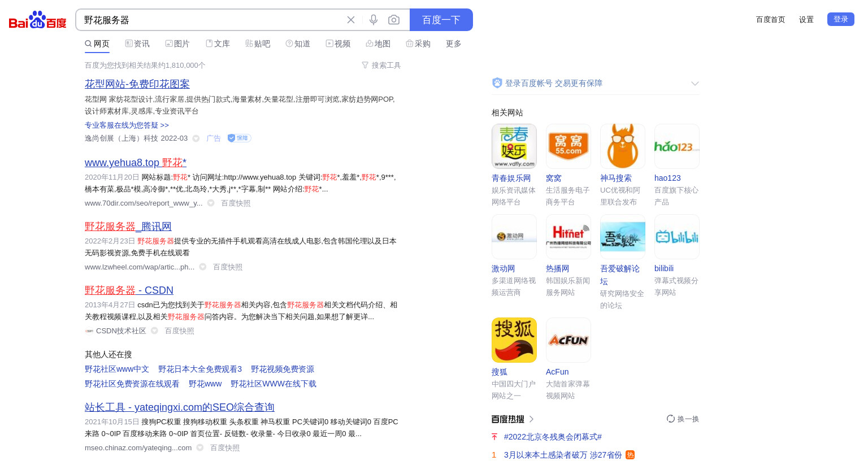Open dropdown arrow beside CSDN技术社区
868x461 pixels.
click(x=154, y=330)
